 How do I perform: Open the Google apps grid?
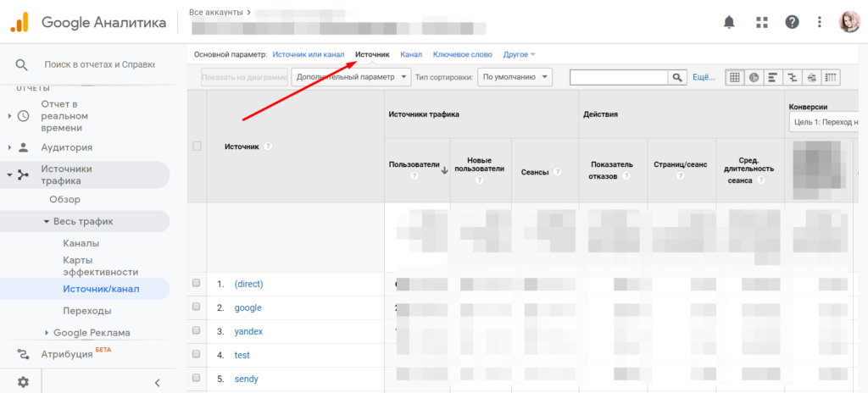point(761,22)
